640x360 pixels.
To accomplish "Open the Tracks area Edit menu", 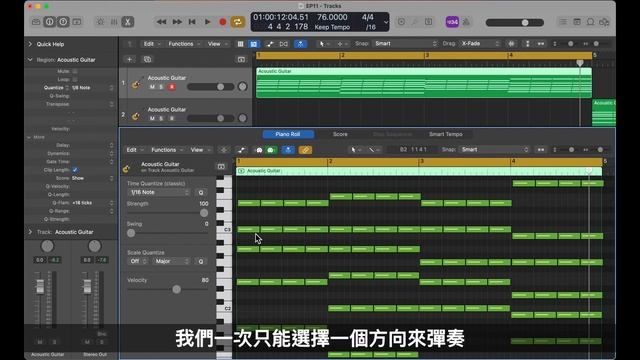I will (151, 44).
